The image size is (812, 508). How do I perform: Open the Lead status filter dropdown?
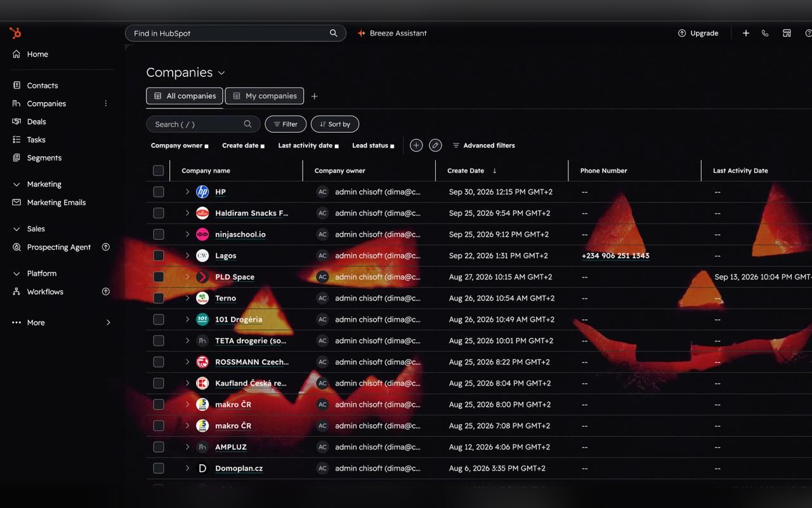coord(373,145)
